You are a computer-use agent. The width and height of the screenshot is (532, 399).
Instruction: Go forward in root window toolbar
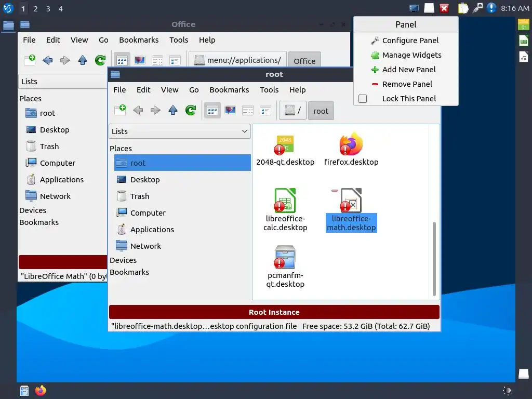point(155,110)
